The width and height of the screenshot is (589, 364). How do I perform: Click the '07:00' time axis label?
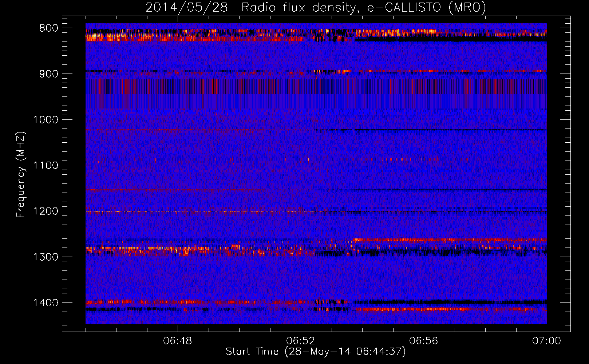click(547, 341)
